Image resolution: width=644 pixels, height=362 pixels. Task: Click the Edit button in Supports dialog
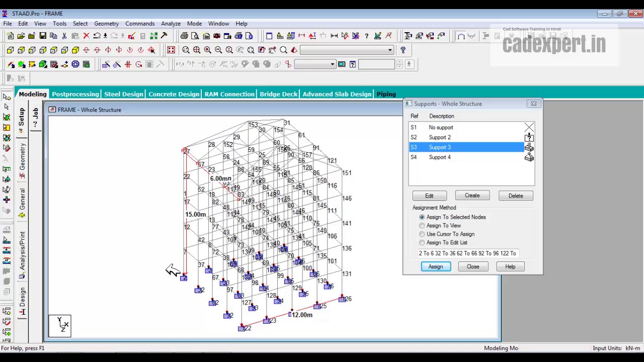tap(429, 196)
